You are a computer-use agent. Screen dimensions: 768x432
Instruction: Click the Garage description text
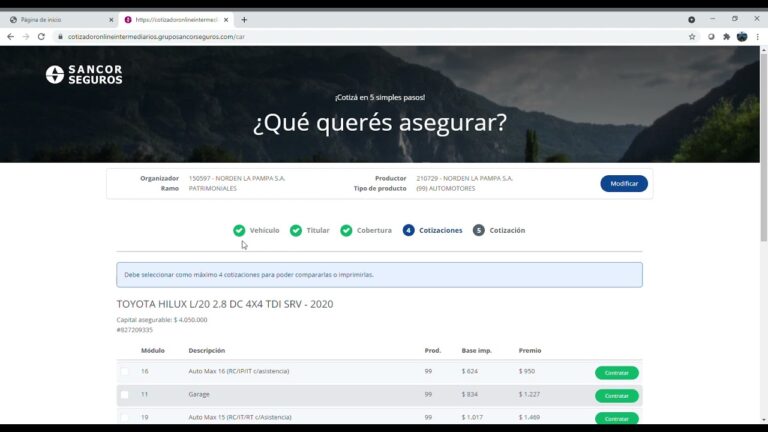(x=199, y=394)
